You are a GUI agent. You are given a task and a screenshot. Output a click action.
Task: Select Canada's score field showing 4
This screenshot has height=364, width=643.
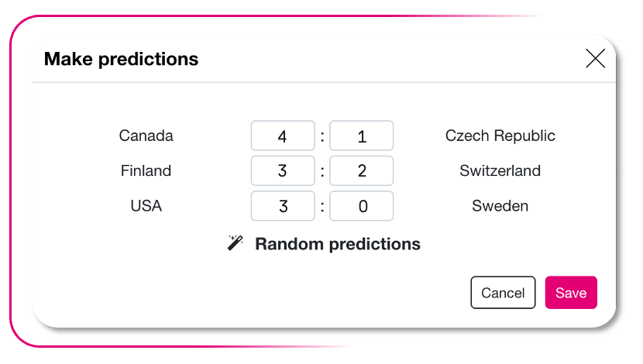pyautogui.click(x=283, y=136)
